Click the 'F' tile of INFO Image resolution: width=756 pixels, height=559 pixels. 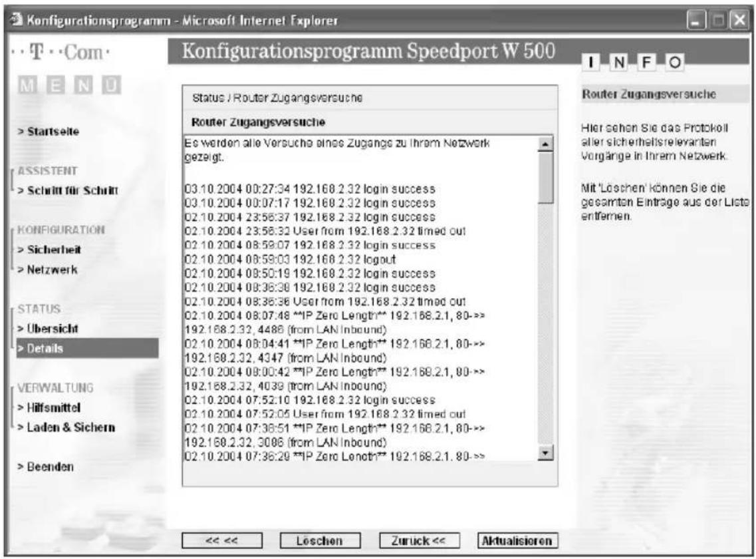[646, 62]
